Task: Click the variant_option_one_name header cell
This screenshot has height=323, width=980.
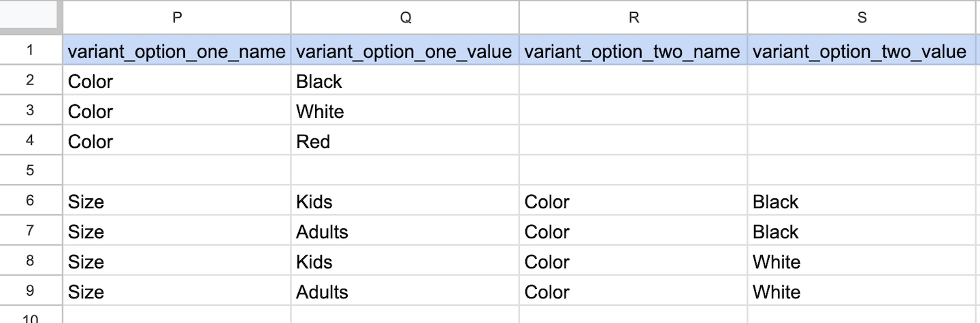Action: click(x=177, y=52)
